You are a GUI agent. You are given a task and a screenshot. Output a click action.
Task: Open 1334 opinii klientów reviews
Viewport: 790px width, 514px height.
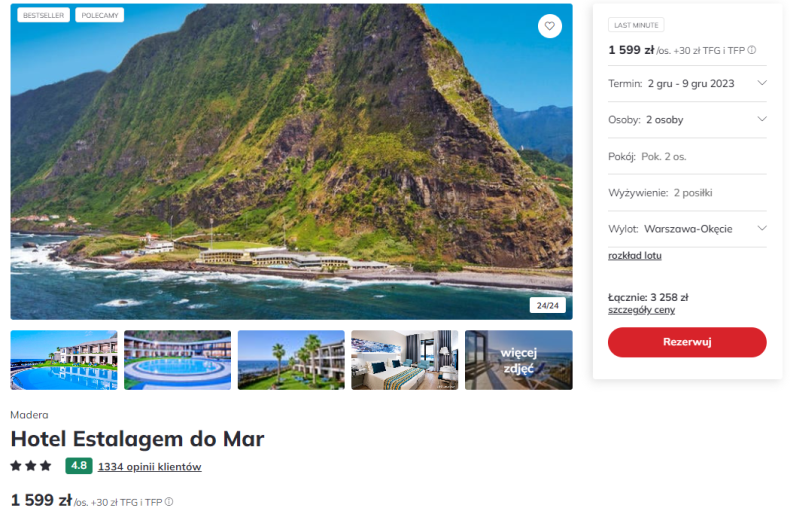click(x=150, y=467)
